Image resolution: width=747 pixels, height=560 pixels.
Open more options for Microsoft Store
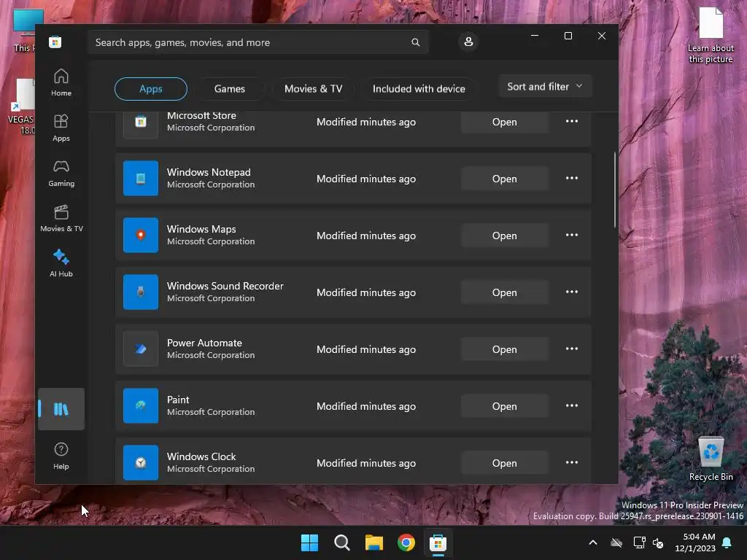pos(572,122)
